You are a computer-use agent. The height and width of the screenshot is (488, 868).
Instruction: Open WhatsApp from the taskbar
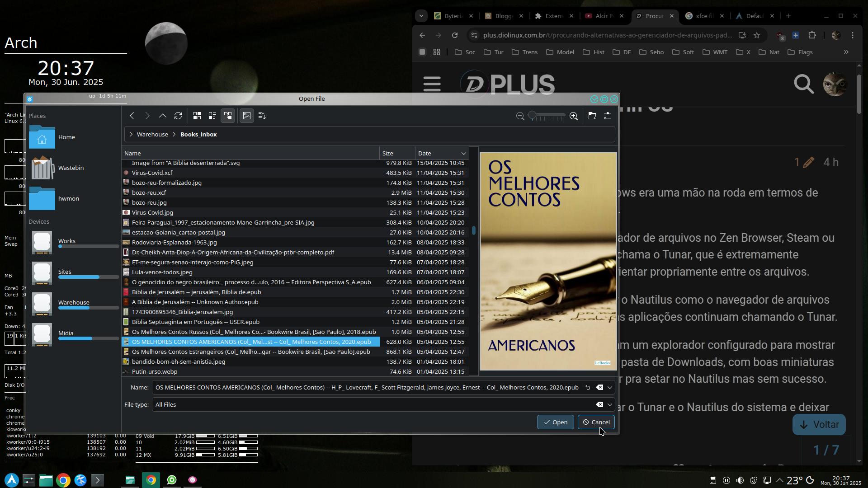point(172,480)
